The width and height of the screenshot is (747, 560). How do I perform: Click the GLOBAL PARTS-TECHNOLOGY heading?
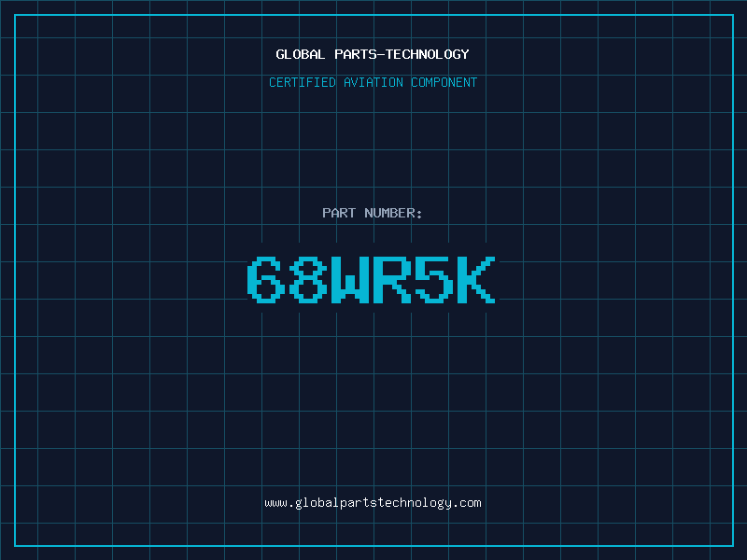coord(373,54)
